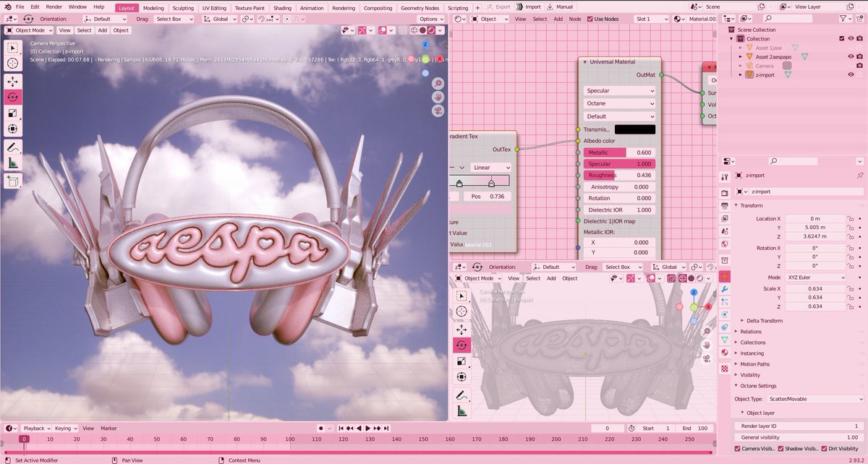Open the Global transform orientation dropdown
This screenshot has width=868, height=464.
220,19
